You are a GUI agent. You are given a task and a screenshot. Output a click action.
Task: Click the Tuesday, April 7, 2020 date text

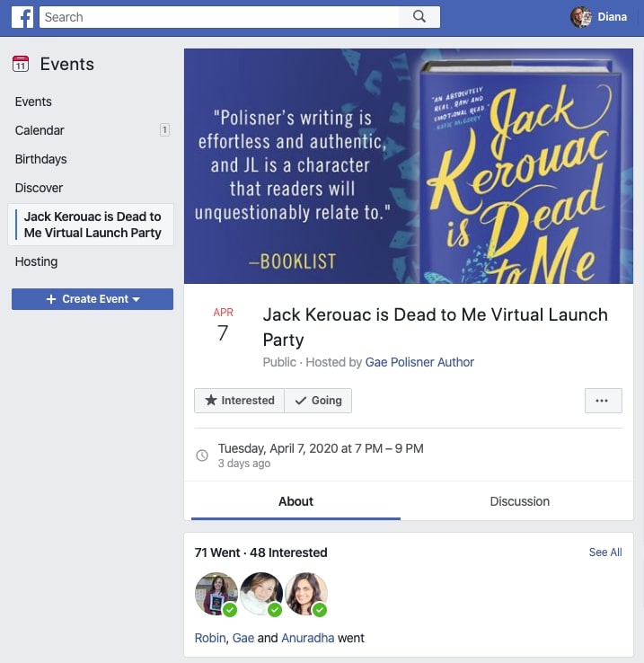coord(321,448)
